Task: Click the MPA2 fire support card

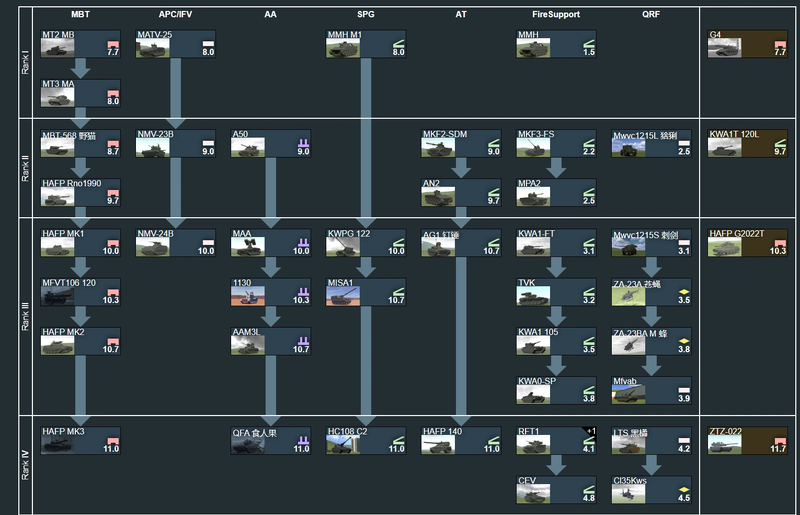Action: click(x=556, y=192)
